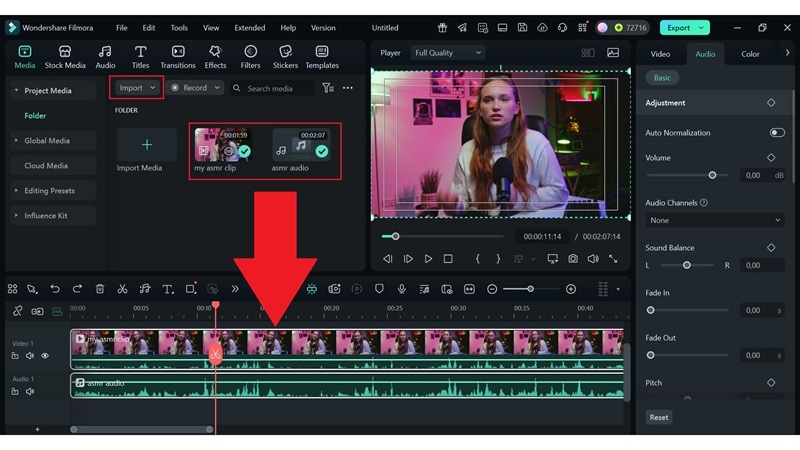Open the filter sort icon beside search
800x450 pixels.
328,88
